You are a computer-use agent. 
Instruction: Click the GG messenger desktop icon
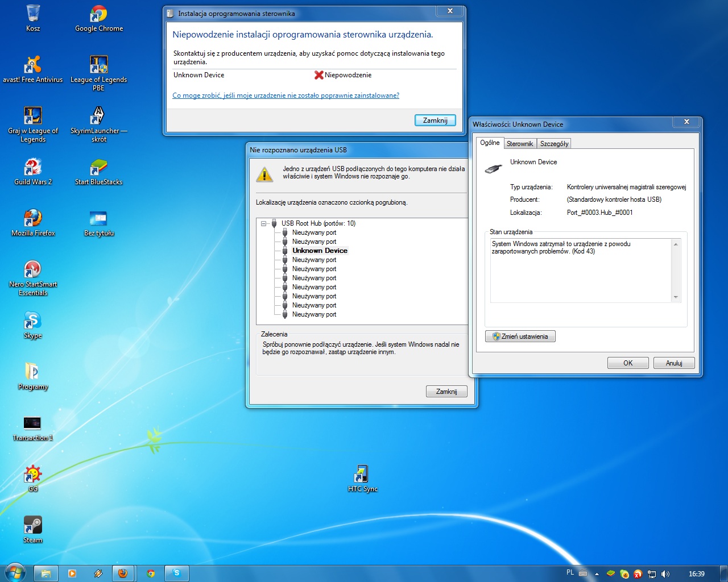tap(33, 479)
